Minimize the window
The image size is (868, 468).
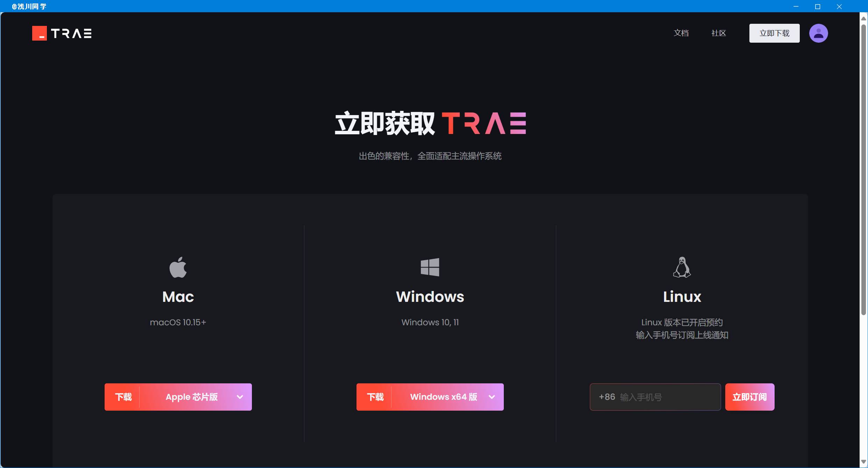(x=796, y=6)
